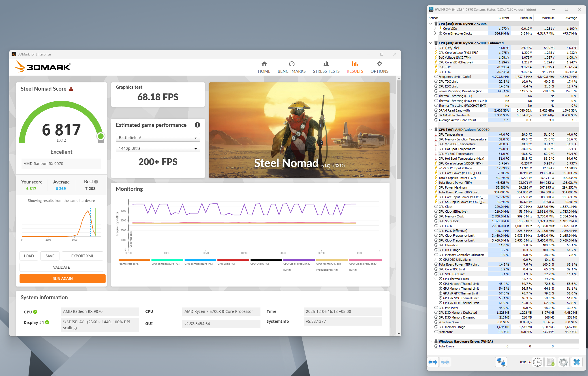Viewport: 588px width, 376px height.
Task: Open HWiNFO sensor settings gear icon
Action: point(563,362)
